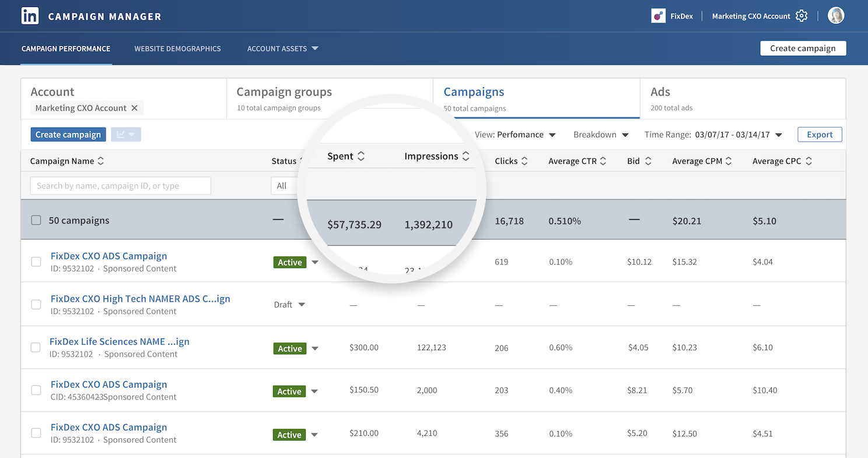Screen dimensions: 868x458
Task: Open FixDex Life Sciences NAME campaign
Action: 120,341
